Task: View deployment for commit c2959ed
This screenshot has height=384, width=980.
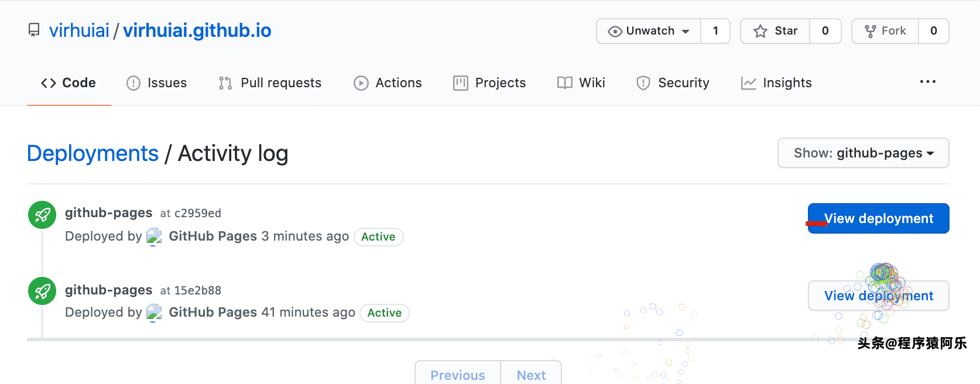Action: (x=879, y=218)
